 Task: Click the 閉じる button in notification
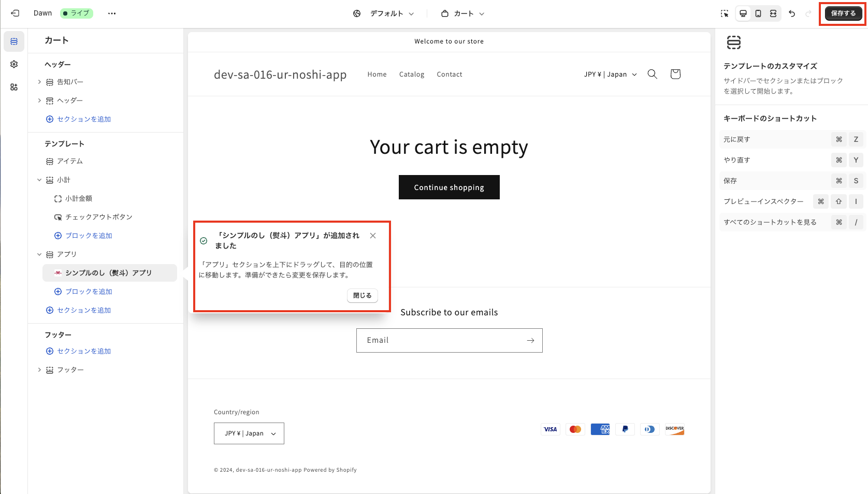click(363, 296)
